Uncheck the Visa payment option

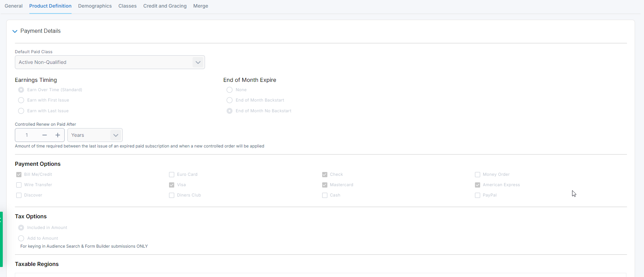coord(171,185)
